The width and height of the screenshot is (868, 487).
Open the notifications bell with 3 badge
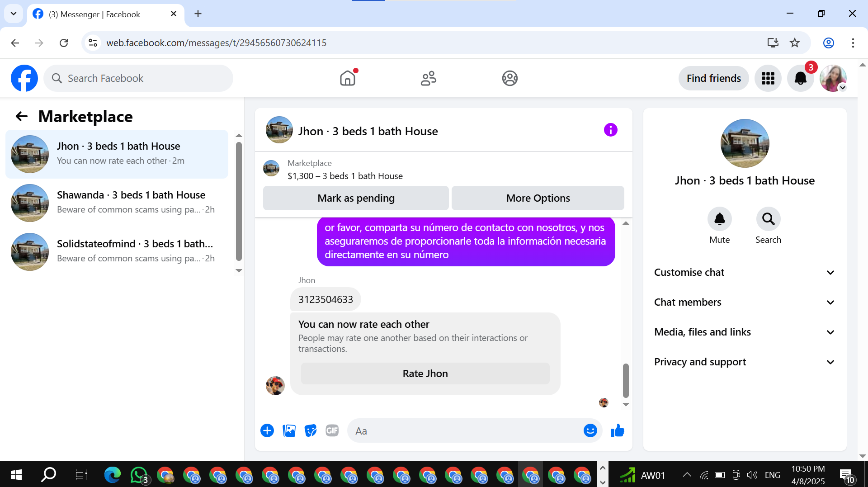(801, 78)
